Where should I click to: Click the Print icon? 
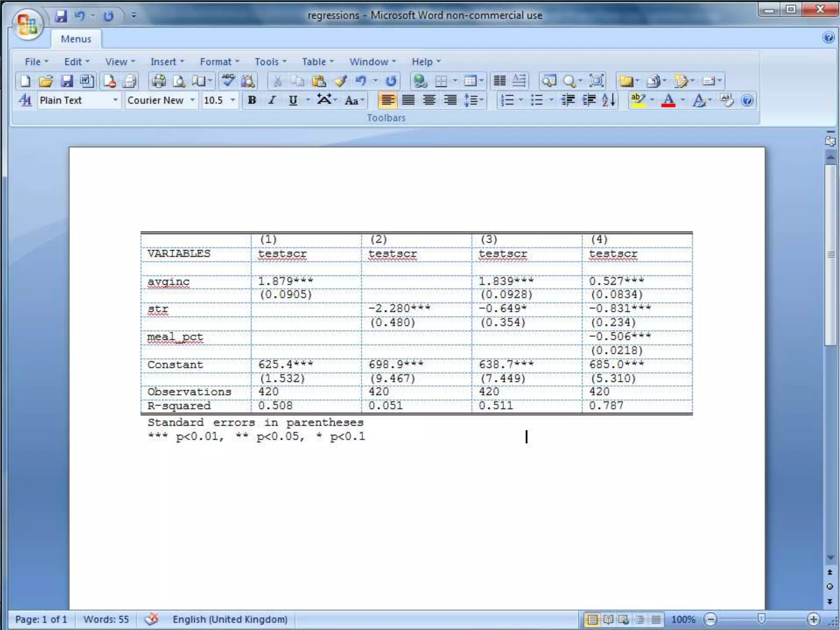click(x=159, y=81)
